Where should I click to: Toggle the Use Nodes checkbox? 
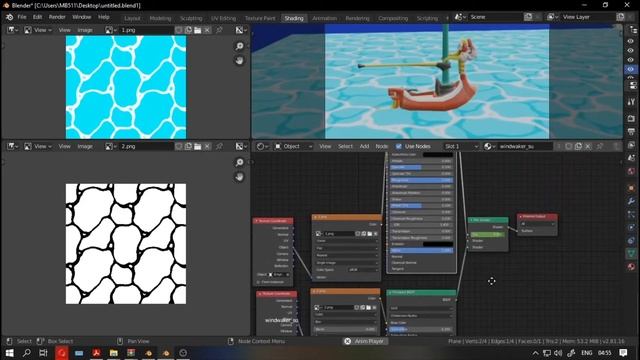(x=399, y=146)
